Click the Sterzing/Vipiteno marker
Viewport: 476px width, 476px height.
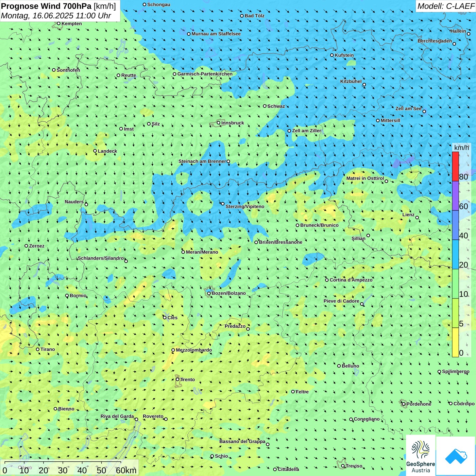click(223, 204)
